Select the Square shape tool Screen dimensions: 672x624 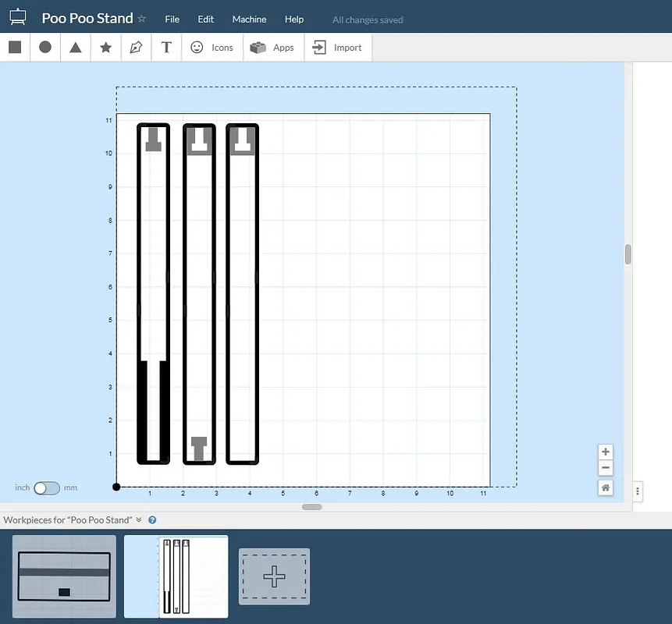[x=15, y=48]
